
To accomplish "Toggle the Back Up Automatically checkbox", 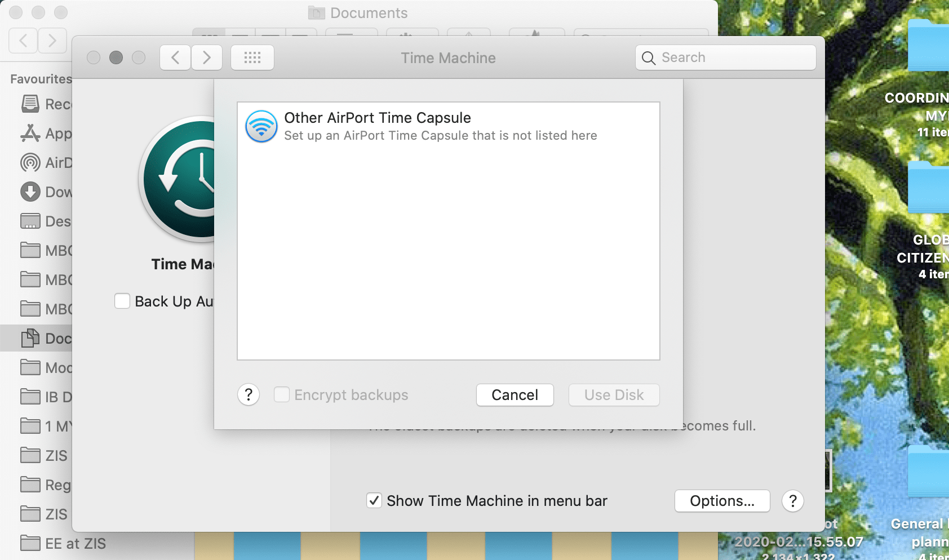I will coord(122,301).
